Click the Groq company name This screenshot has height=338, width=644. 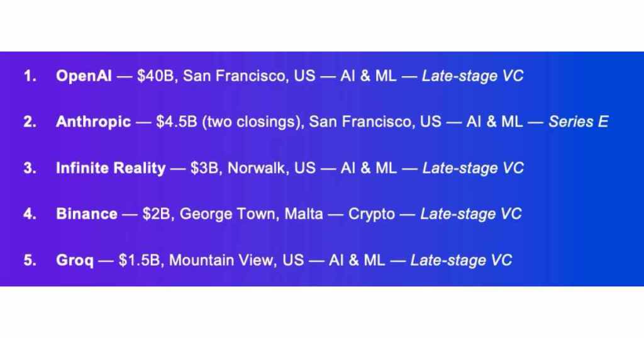[x=74, y=260]
